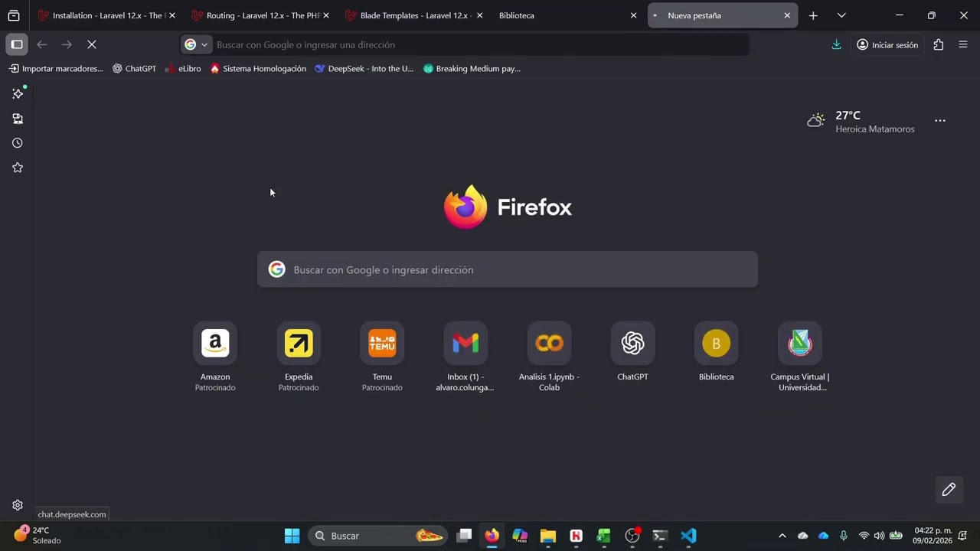Open sidebar settings gear icon

(18, 505)
